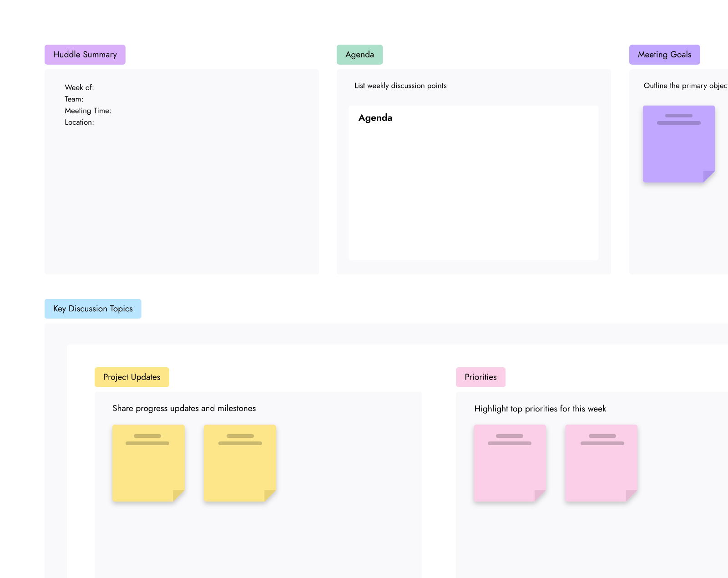Viewport: 728px width, 578px height.
Task: Click the "Team:" text line
Action: pyautogui.click(x=74, y=99)
